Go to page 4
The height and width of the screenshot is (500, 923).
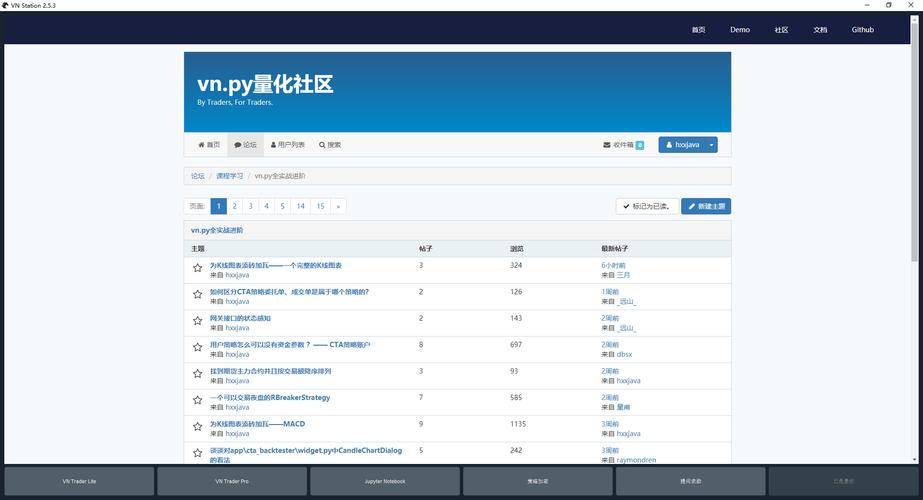[x=266, y=206]
